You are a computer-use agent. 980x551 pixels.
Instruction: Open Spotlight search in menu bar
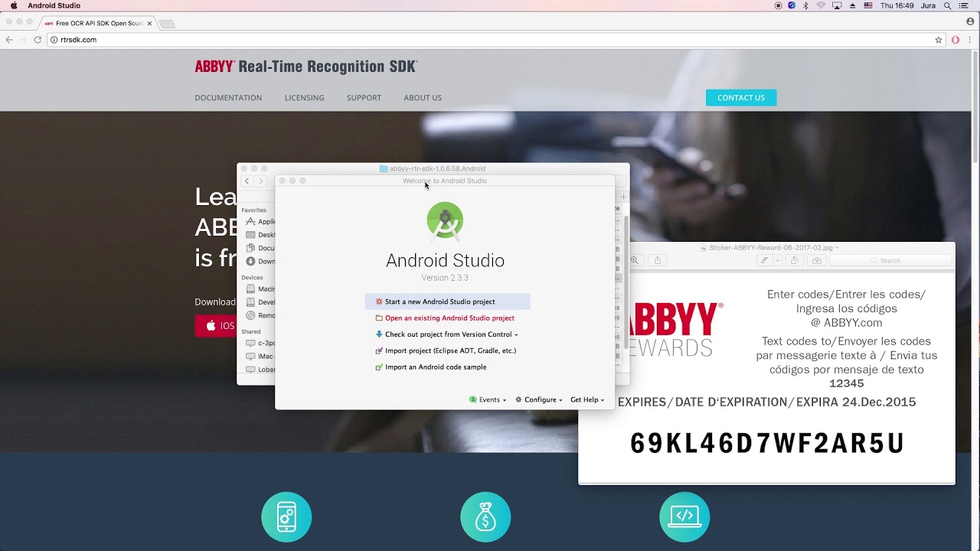948,5
